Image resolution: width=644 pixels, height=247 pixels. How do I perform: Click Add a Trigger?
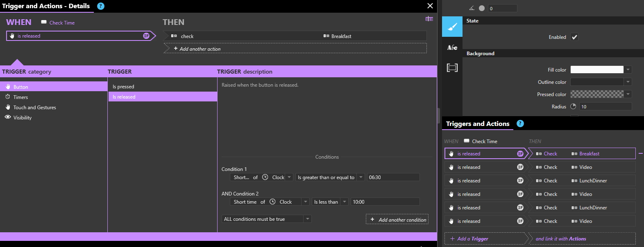pos(485,238)
